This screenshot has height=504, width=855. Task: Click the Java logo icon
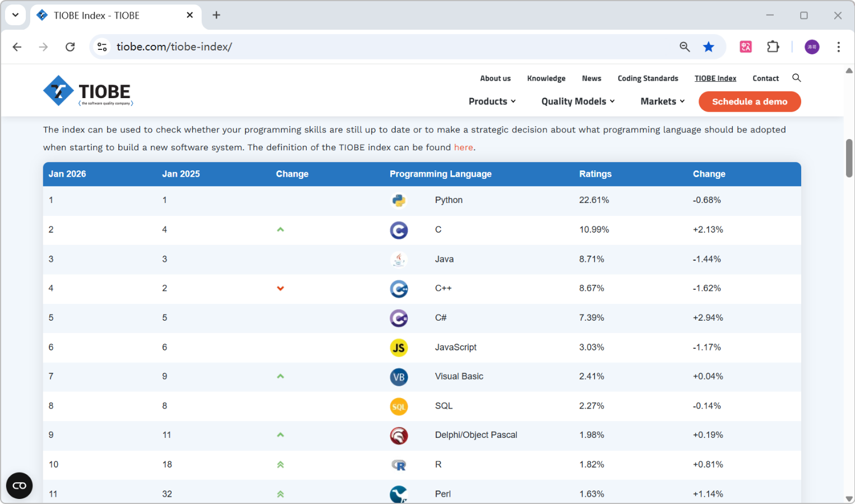(x=399, y=260)
